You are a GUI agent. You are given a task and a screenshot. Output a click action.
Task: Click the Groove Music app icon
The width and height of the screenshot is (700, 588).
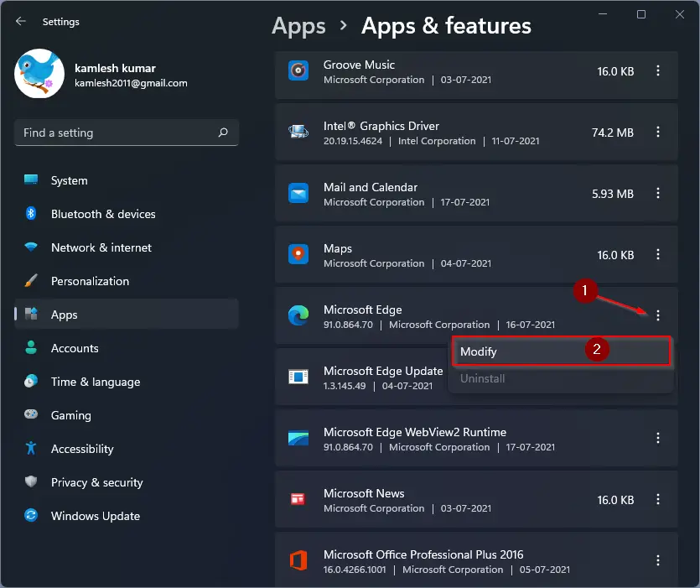tap(298, 70)
